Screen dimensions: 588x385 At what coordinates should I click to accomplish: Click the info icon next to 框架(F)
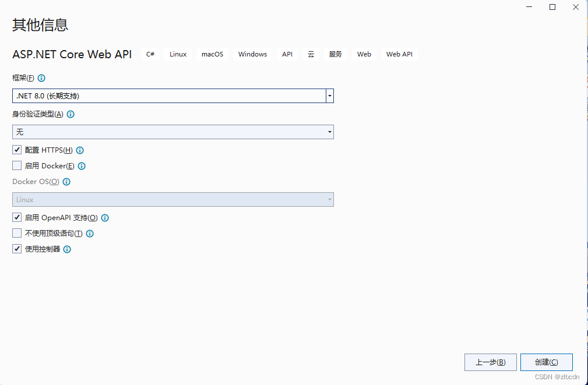[x=41, y=78]
